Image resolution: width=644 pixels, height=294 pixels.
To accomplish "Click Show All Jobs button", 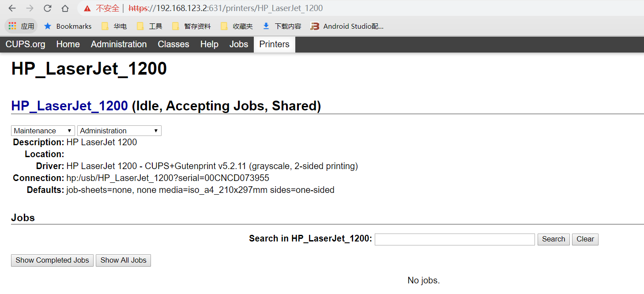I will click(124, 260).
